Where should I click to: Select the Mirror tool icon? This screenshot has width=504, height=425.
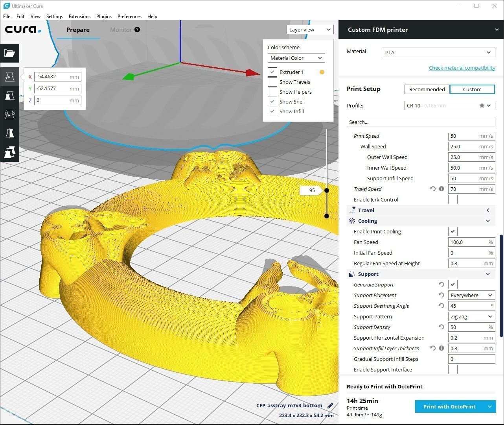[9, 133]
